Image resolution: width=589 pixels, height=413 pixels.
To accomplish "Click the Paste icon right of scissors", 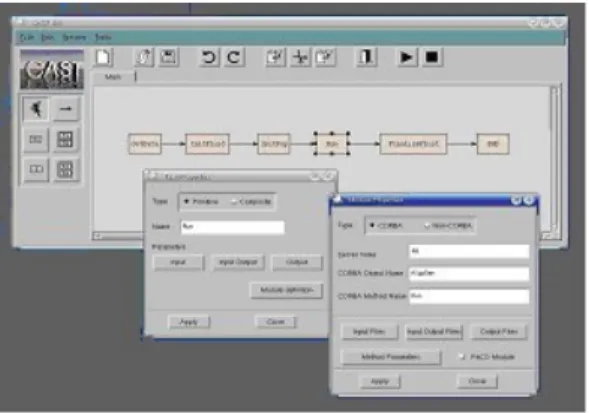I will (x=325, y=57).
